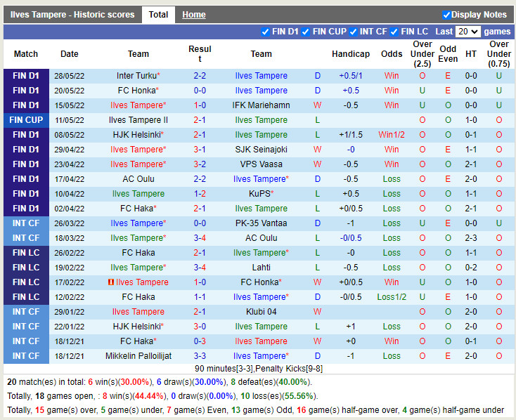The height and width of the screenshot is (420, 516).
Task: Toggle the FIN LC filter checkbox
Action: tap(394, 32)
